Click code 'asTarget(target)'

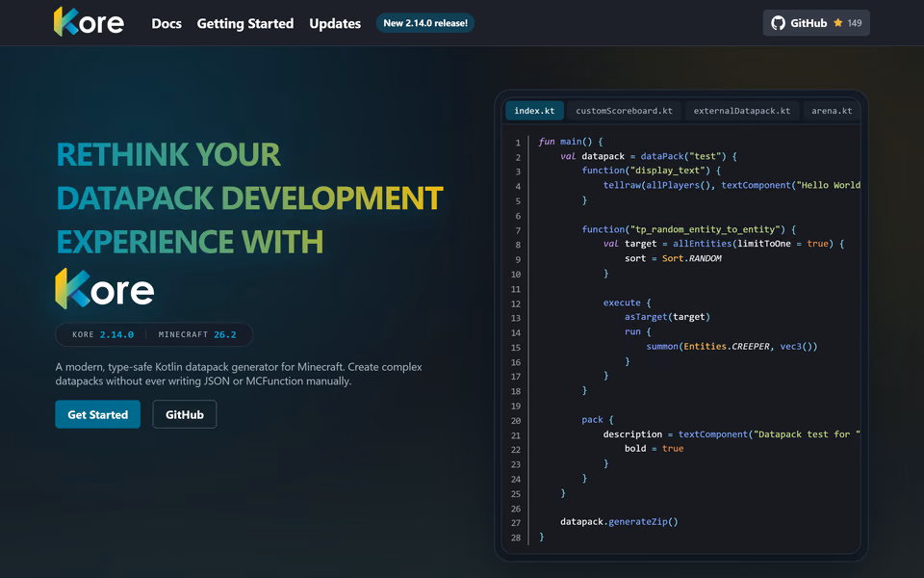coord(667,317)
